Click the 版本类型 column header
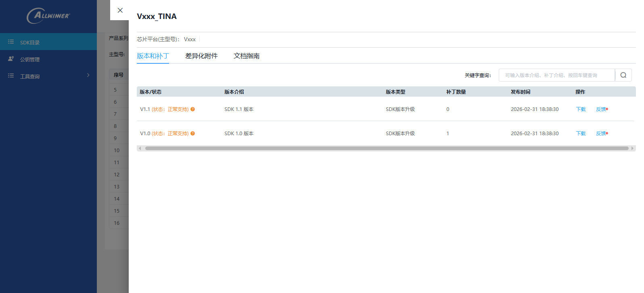 [x=395, y=92]
